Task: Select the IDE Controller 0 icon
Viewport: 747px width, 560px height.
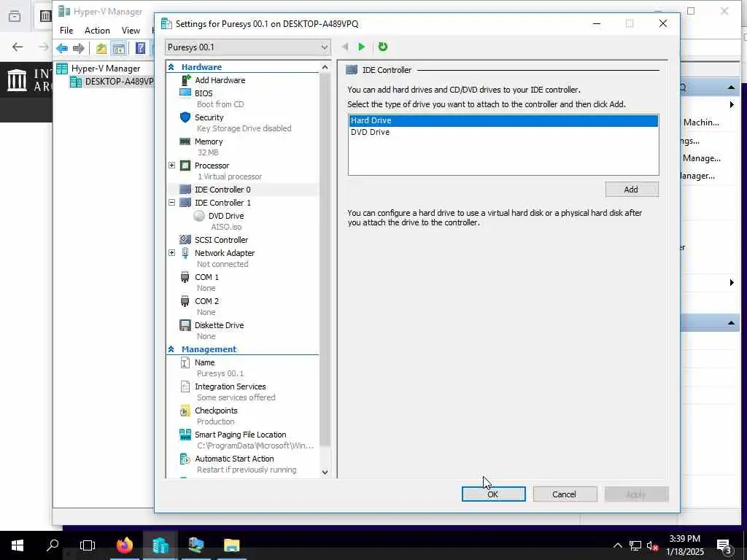Action: [185, 190]
